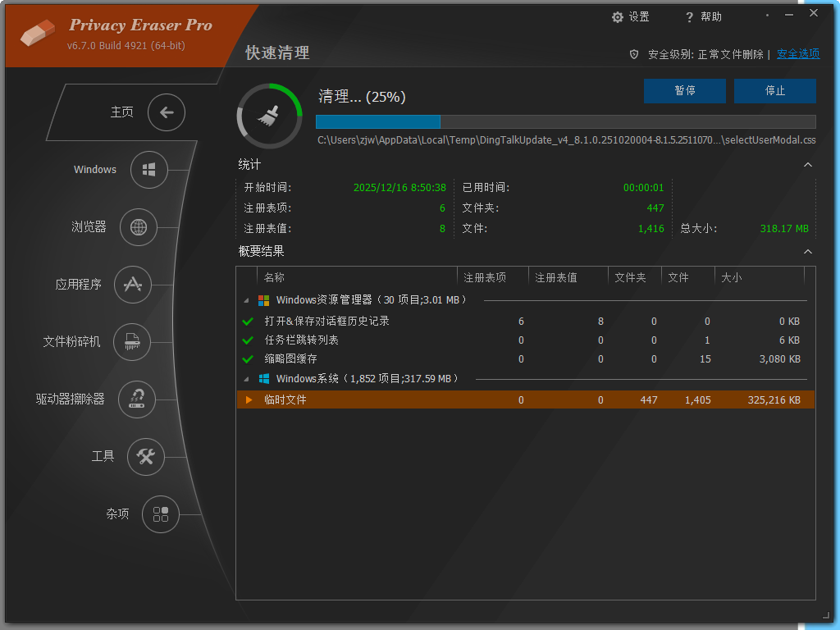Click the elapsed time 00:00:01 value
Screen dimensions: 840x630
coord(643,188)
